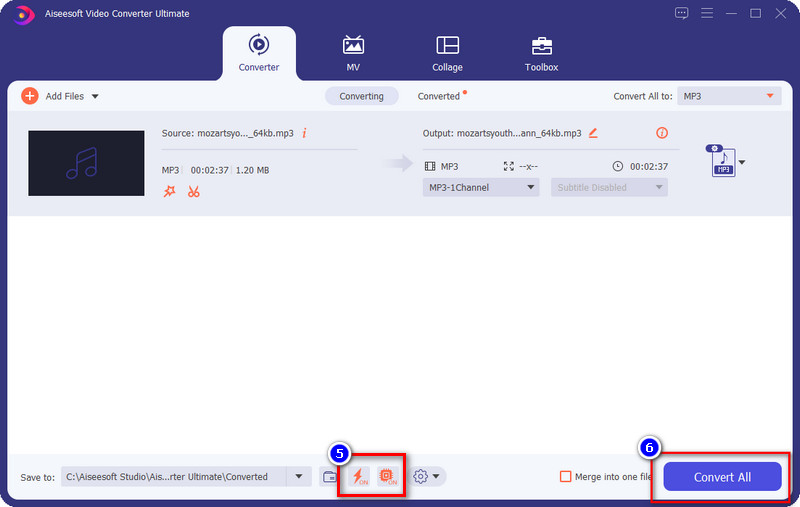Toggle the ultrafast conversion lightning icon

(x=358, y=477)
